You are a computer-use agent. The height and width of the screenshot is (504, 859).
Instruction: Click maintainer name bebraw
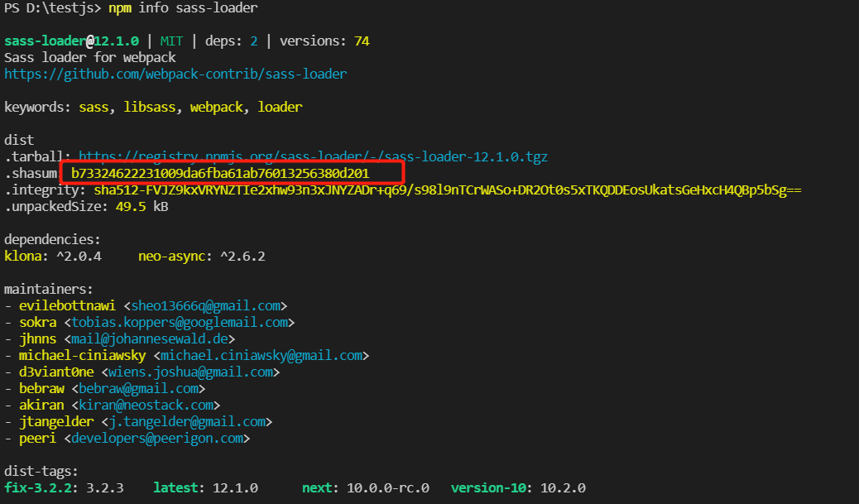pos(41,388)
